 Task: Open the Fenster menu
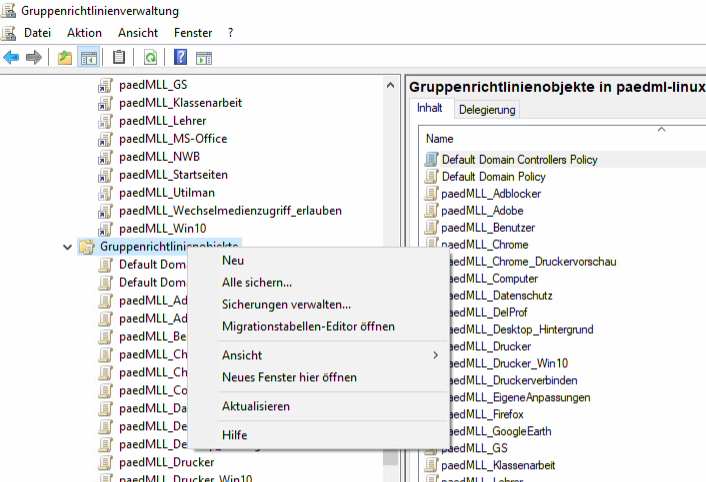point(193,33)
